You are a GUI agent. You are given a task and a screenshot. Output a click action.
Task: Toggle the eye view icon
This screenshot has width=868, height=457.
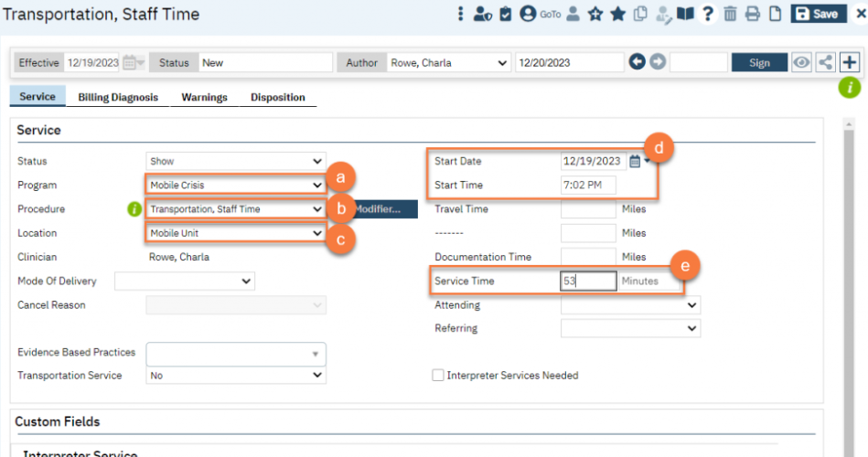pyautogui.click(x=802, y=62)
